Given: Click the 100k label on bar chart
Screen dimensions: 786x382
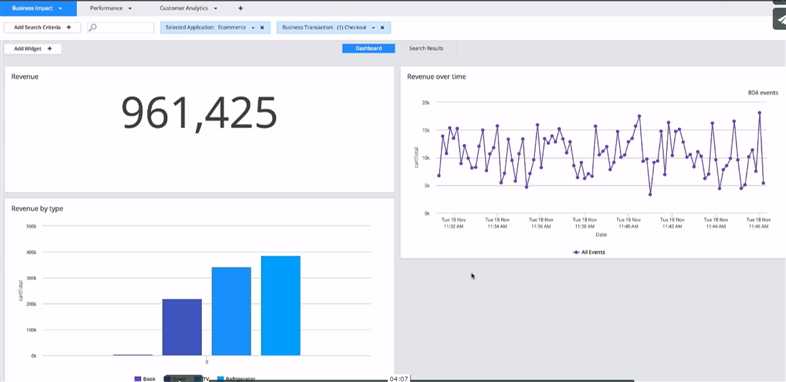Looking at the screenshot, I should pos(31,330).
